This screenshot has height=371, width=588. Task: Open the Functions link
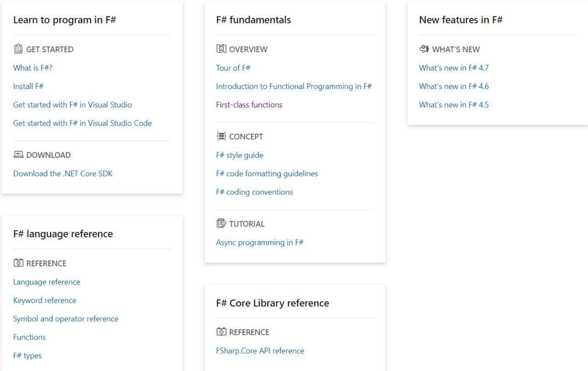point(29,337)
